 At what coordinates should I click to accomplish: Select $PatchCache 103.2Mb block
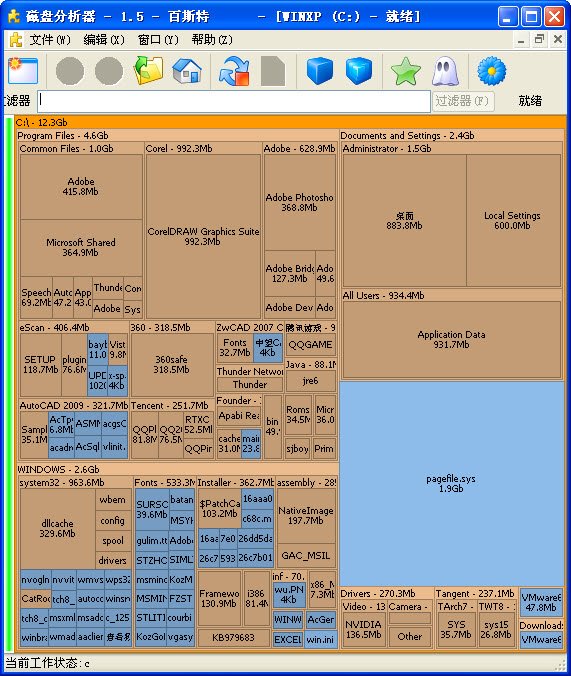coord(220,508)
